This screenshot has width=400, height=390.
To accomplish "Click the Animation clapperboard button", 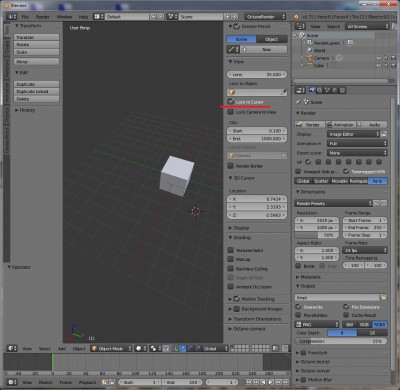I will click(x=340, y=125).
